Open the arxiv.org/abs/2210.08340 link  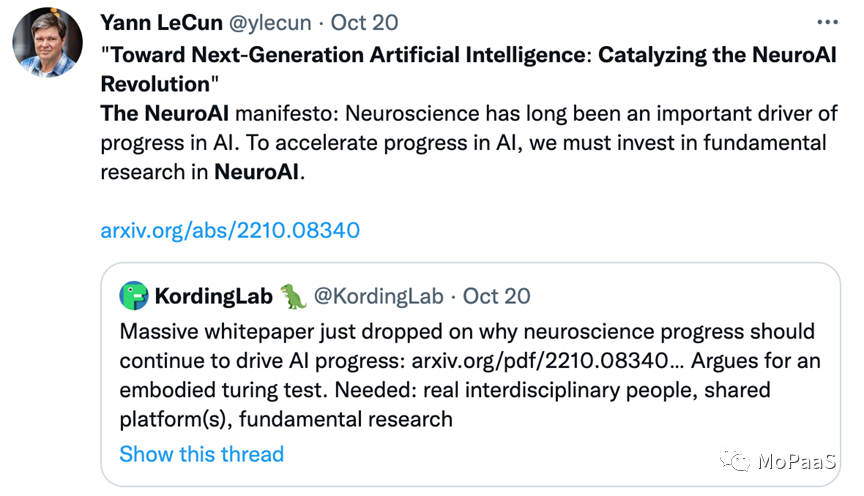pos(230,230)
